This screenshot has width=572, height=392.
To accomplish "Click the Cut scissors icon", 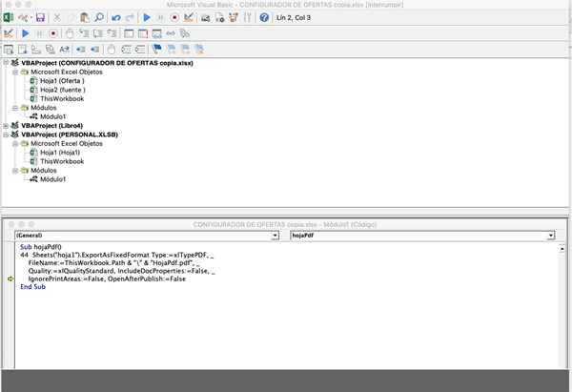I will (57, 17).
